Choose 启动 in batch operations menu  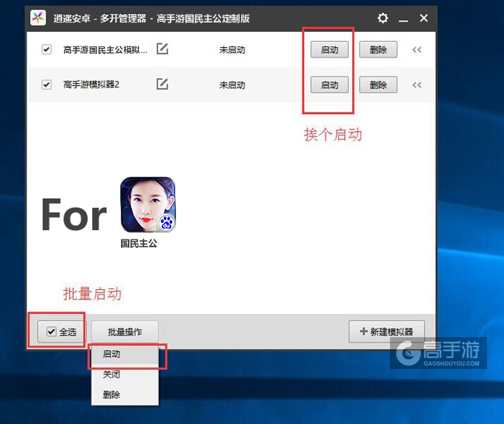pyautogui.click(x=125, y=354)
